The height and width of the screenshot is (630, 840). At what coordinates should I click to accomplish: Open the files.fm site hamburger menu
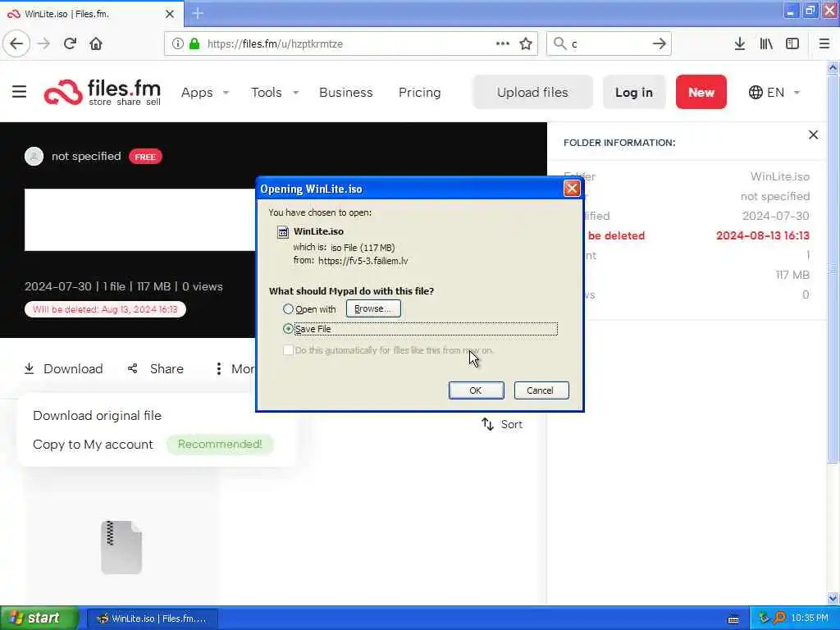20,92
